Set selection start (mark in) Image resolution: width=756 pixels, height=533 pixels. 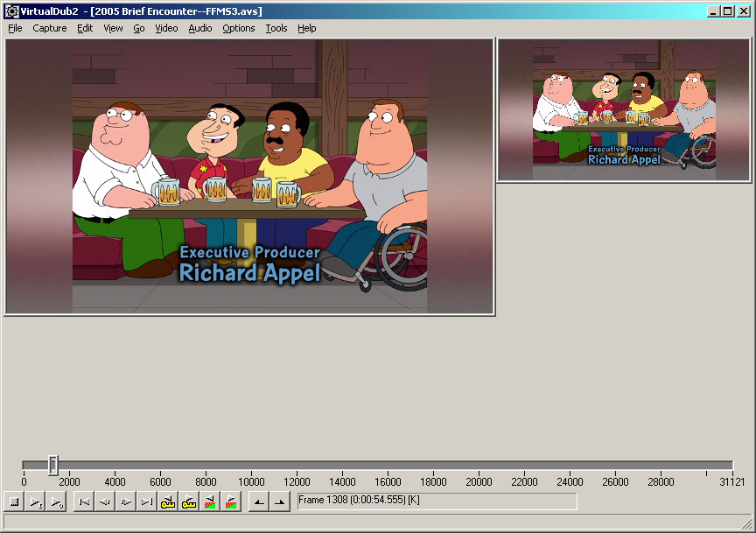click(259, 502)
